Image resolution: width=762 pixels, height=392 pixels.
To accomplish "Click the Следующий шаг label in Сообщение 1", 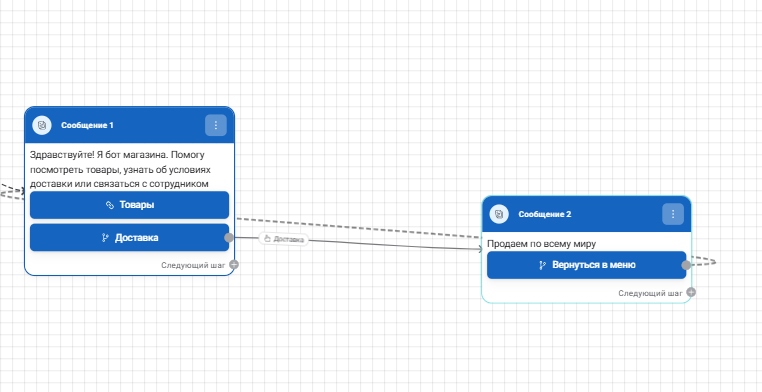I will tap(193, 265).
